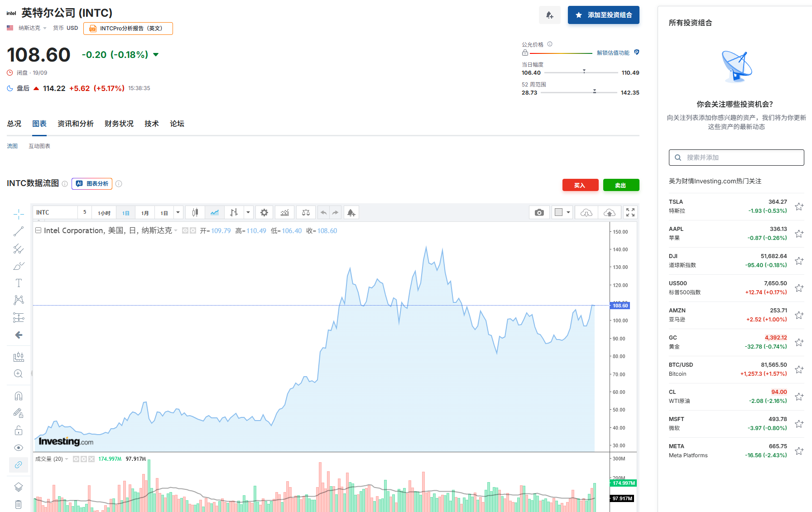This screenshot has width=812, height=512.
Task: Open the 成交量 (20) indicator dropdown
Action: 67,459
